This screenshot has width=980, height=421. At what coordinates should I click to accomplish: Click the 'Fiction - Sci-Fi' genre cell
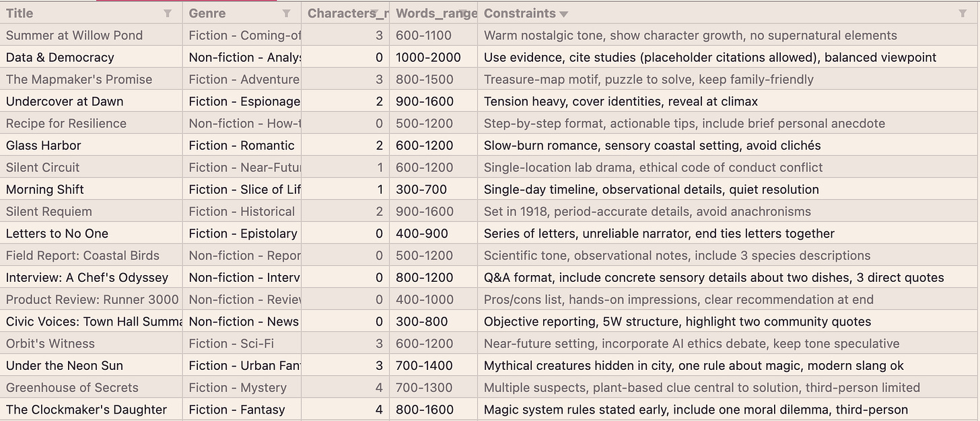pos(242,344)
